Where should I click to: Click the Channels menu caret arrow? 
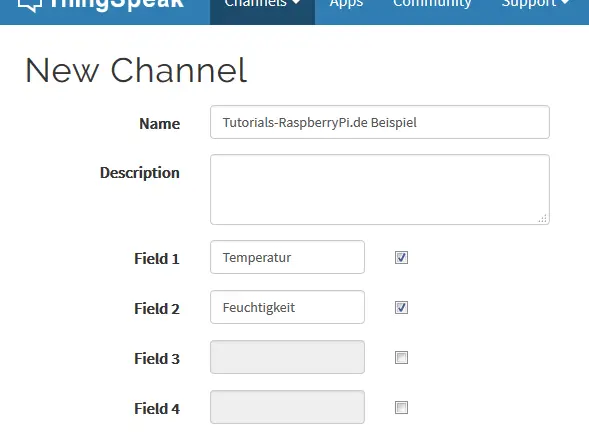tap(296, 3)
